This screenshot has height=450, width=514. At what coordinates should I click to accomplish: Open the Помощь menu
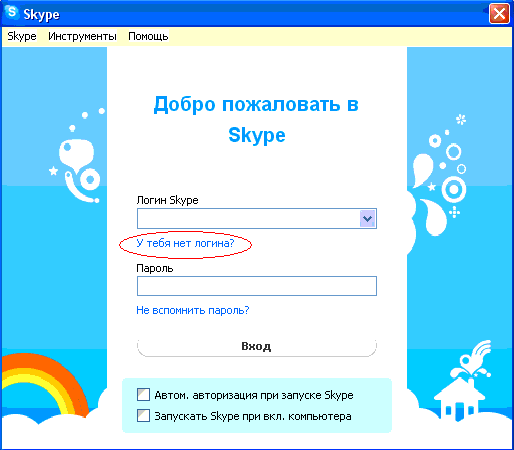point(148,36)
